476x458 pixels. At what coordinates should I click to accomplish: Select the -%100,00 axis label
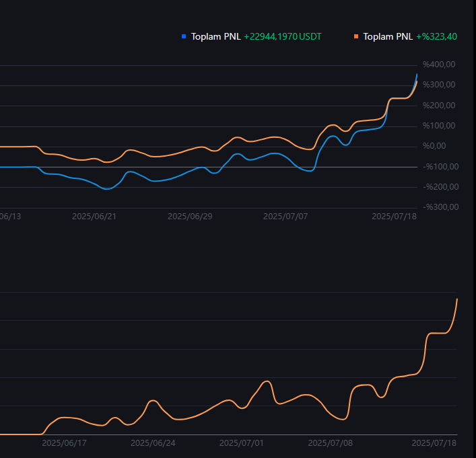click(x=441, y=167)
